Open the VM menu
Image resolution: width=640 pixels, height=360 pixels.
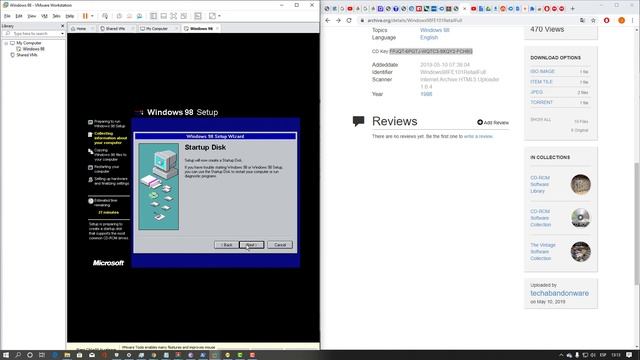(44, 16)
